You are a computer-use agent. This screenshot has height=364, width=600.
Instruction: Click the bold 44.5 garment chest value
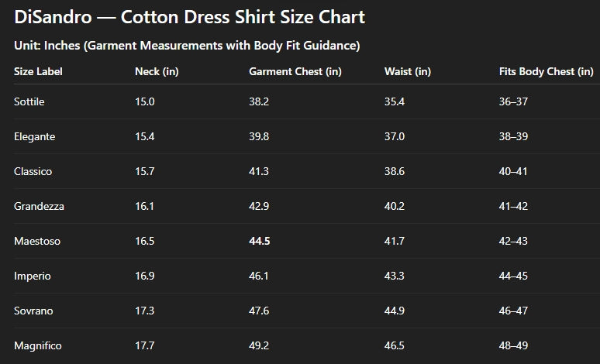click(x=259, y=241)
